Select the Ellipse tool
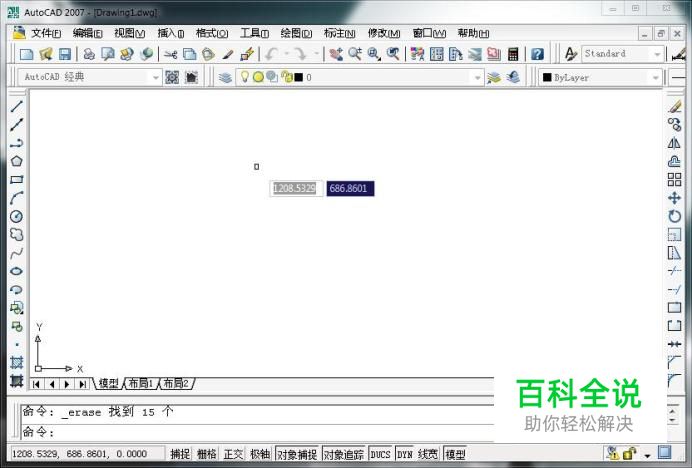This screenshot has width=692, height=468. tap(17, 271)
